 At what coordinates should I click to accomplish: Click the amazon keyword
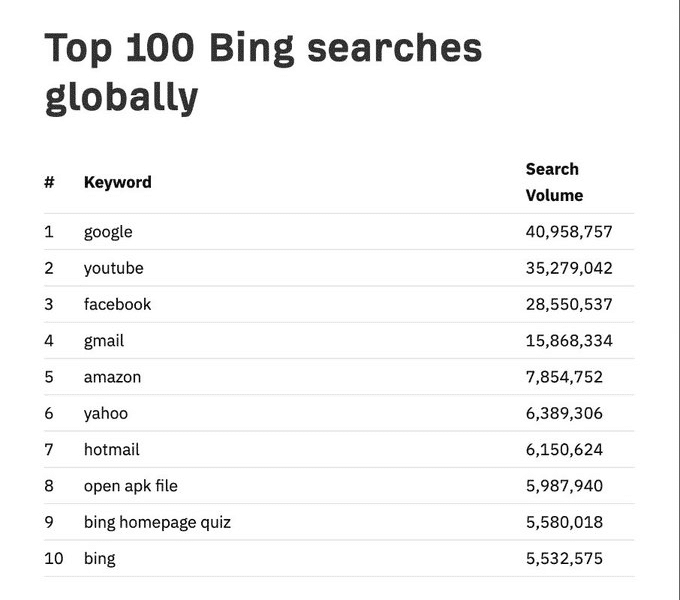[112, 377]
